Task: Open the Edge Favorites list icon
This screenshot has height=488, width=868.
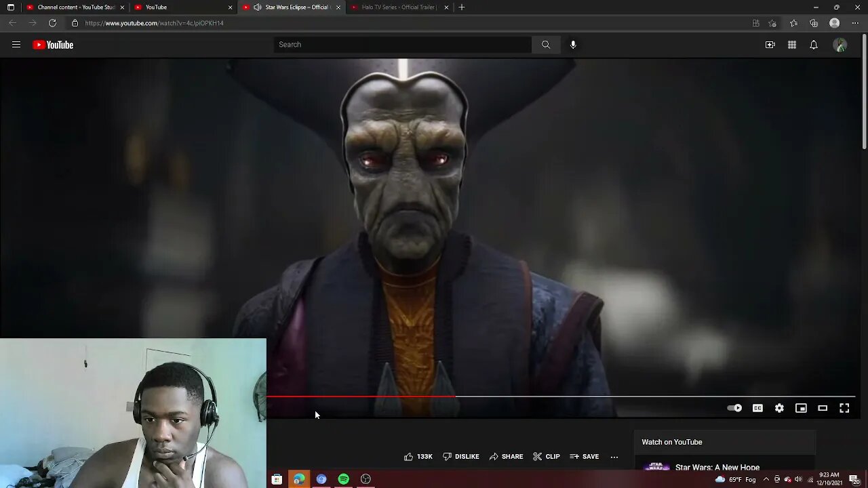Action: click(793, 23)
